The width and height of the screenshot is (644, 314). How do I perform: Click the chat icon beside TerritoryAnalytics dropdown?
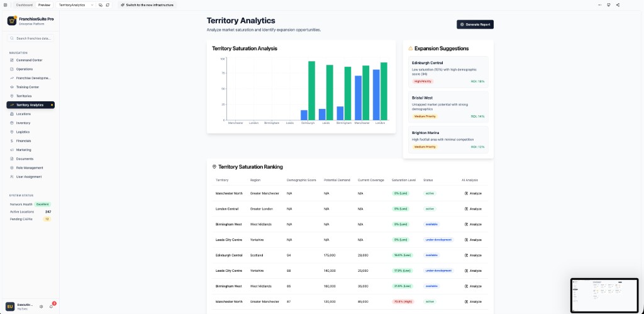[101, 5]
